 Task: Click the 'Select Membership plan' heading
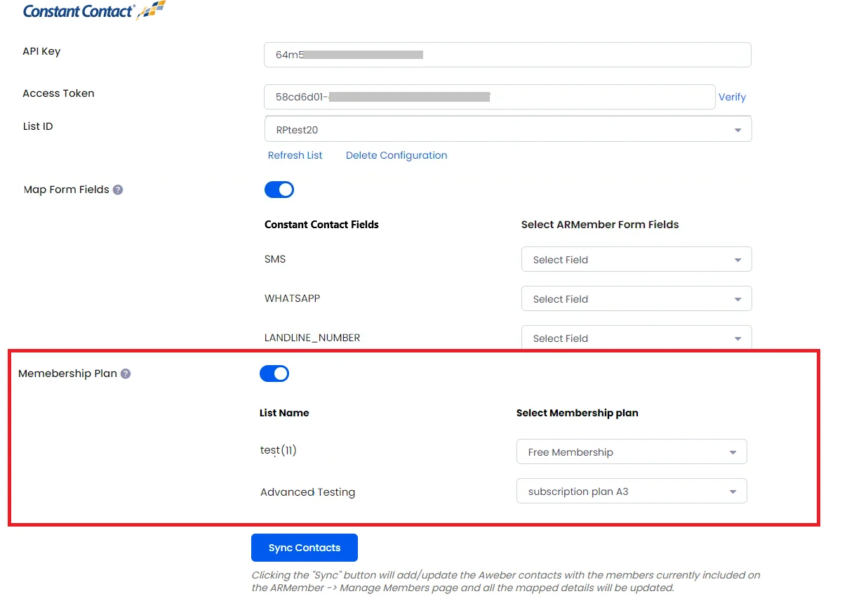coord(577,413)
